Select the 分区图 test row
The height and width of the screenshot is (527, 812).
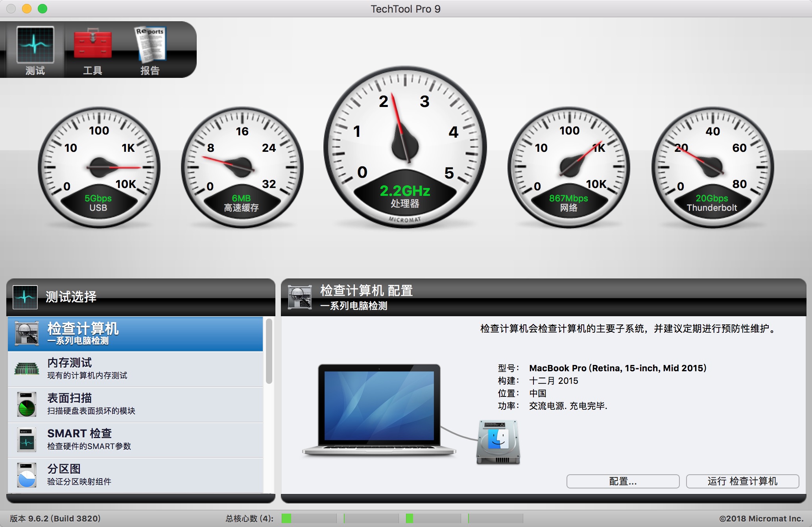tap(135, 475)
